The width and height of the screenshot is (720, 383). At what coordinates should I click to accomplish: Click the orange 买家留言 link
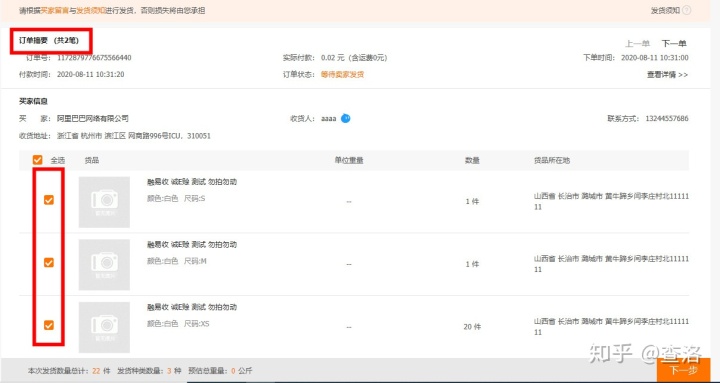click(x=55, y=10)
